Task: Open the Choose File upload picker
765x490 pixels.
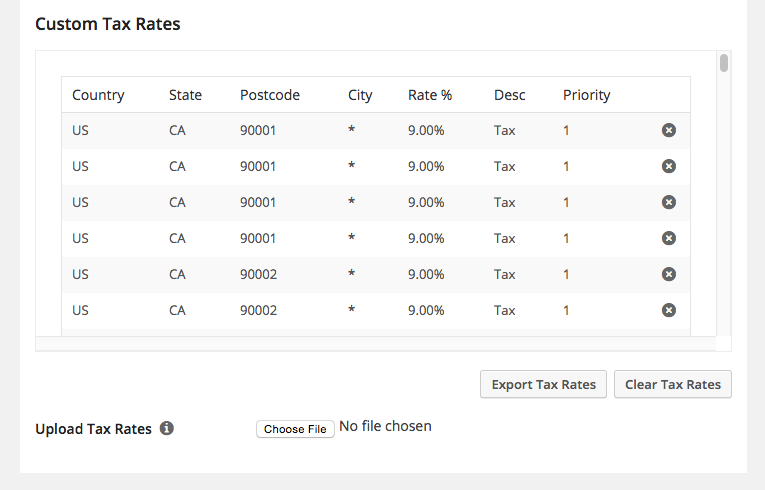Action: [295, 429]
